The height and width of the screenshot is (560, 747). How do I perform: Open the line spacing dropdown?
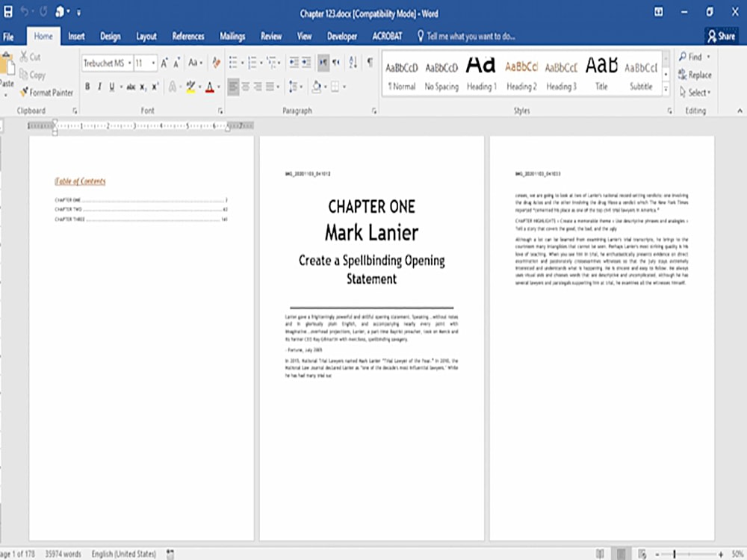coord(295,87)
